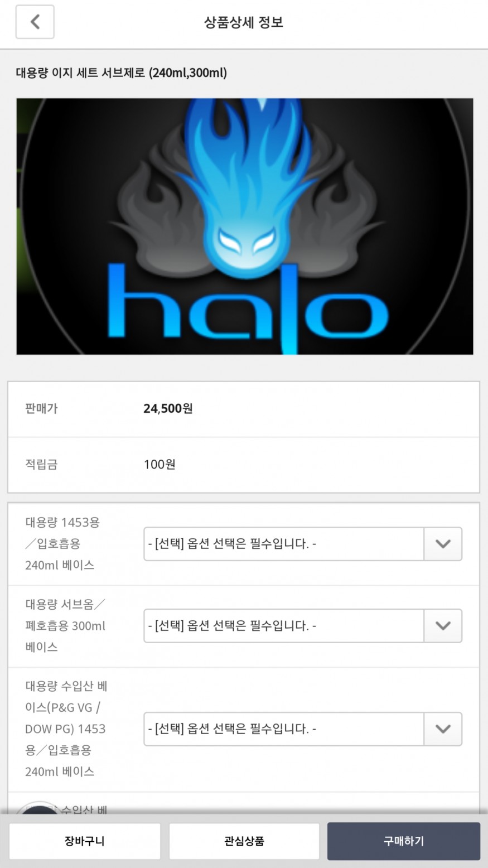Select the product title 대용량 이지 세트 서브제로
The image size is (488, 868).
point(122,73)
